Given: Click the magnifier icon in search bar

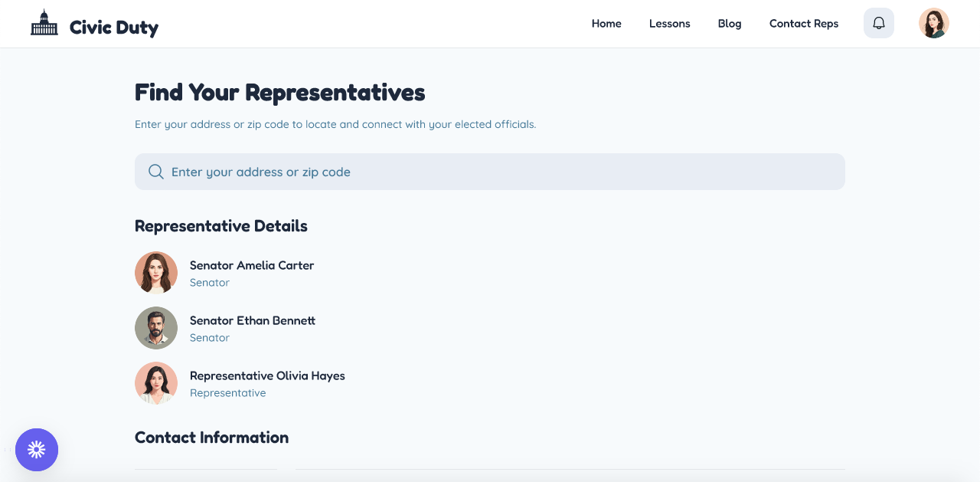Looking at the screenshot, I should coord(156,172).
